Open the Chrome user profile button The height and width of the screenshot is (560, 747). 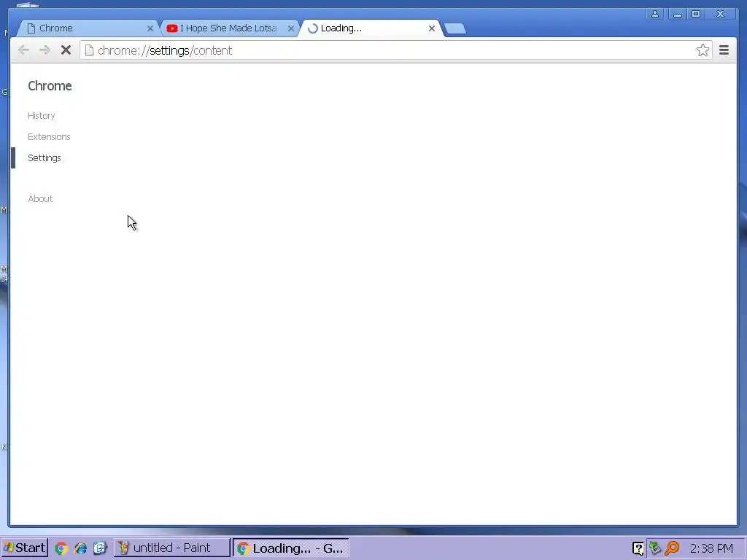click(x=655, y=15)
